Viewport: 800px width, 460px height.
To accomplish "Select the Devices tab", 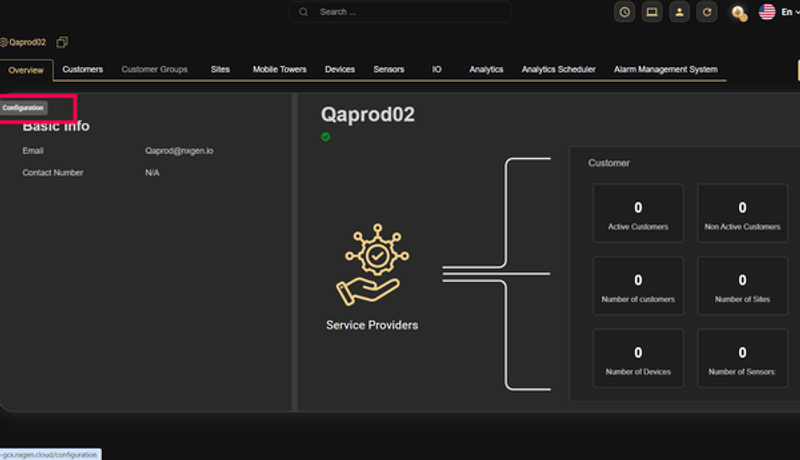I will (x=340, y=69).
